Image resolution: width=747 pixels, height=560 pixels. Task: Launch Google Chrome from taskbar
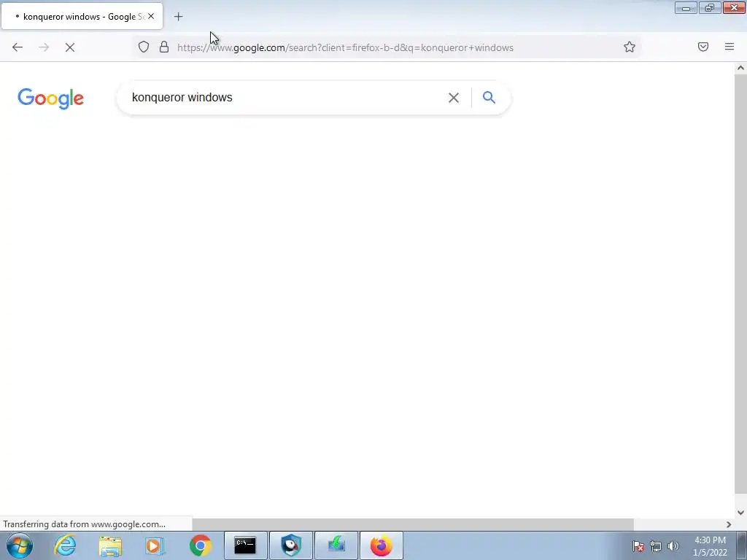click(200, 545)
